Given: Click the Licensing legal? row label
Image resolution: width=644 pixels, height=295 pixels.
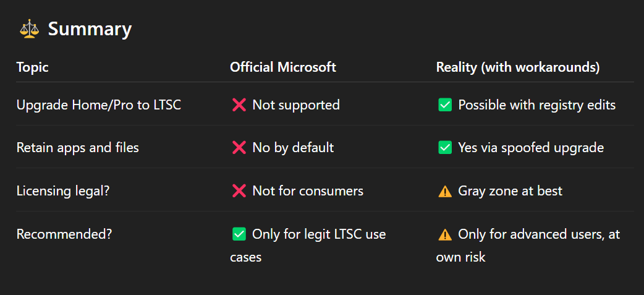Looking at the screenshot, I should click(63, 191).
